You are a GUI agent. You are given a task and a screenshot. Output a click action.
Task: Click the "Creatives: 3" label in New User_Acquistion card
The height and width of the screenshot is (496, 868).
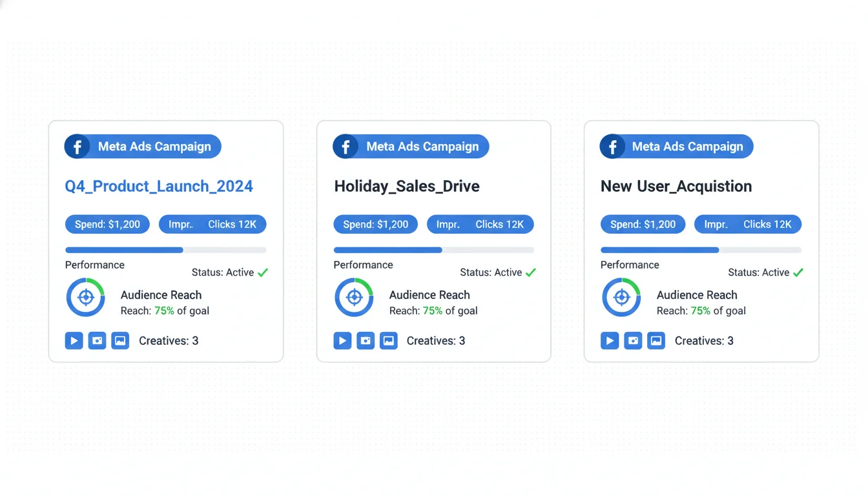coord(704,340)
